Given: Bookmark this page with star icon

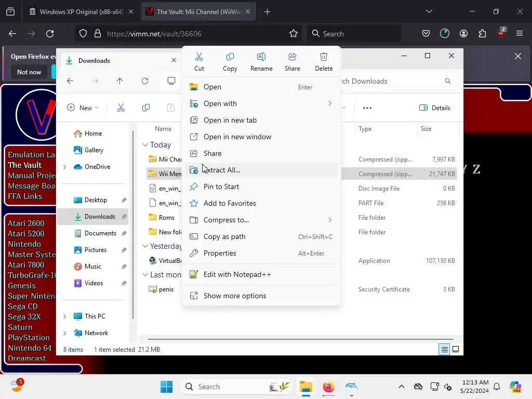Looking at the screenshot, I should coord(294,34).
